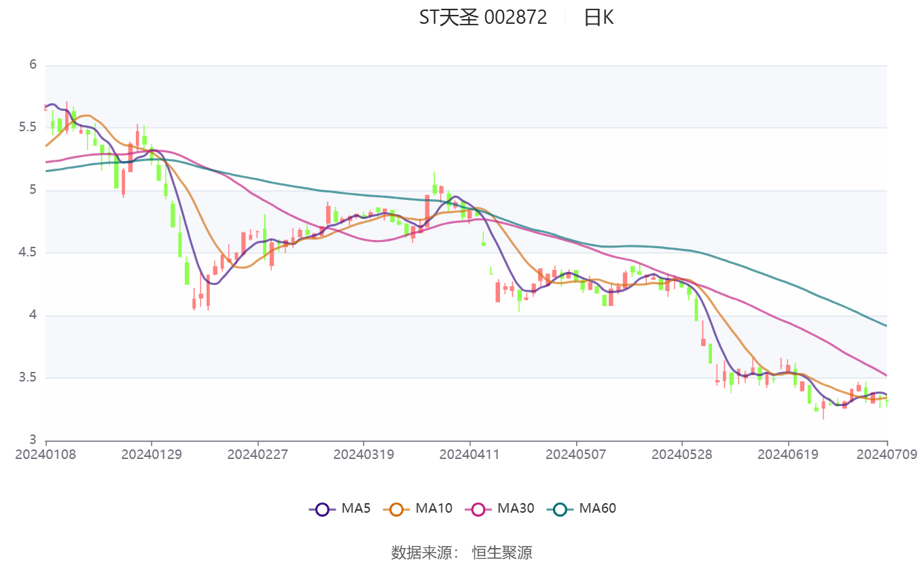Select the 日K chart type label
Image resolution: width=924 pixels, height=563 pixels.
(x=599, y=18)
